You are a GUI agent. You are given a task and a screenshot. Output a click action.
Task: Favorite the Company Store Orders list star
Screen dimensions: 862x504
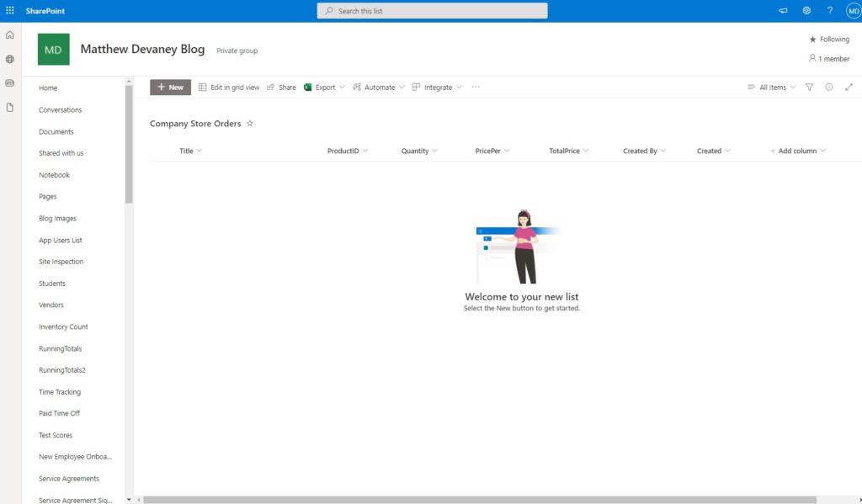[249, 123]
